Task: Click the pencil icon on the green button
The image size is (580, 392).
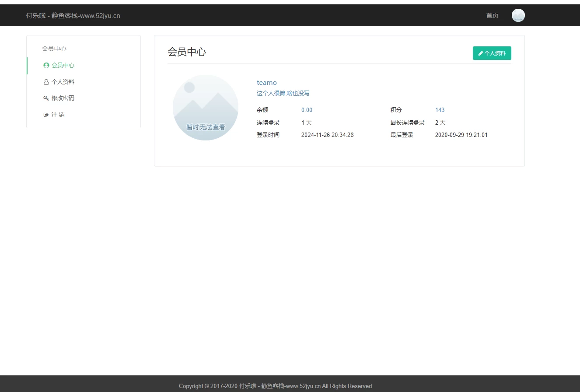Action: point(481,53)
